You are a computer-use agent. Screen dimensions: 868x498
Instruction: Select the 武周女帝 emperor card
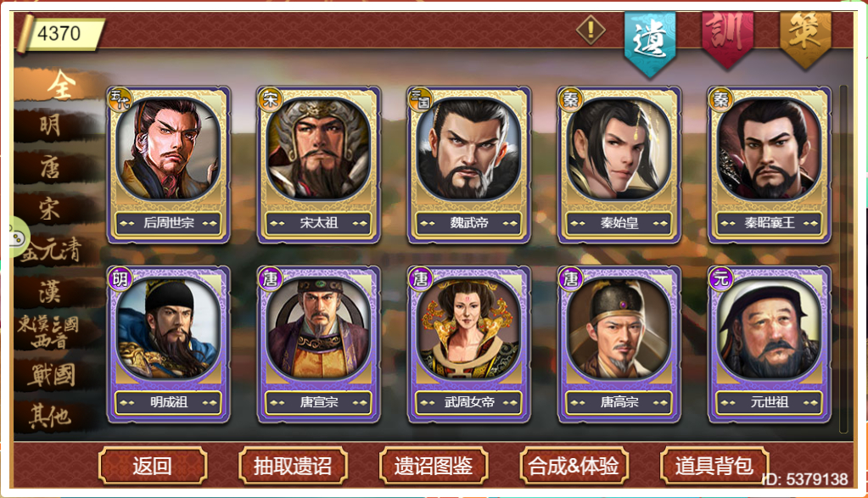point(469,344)
